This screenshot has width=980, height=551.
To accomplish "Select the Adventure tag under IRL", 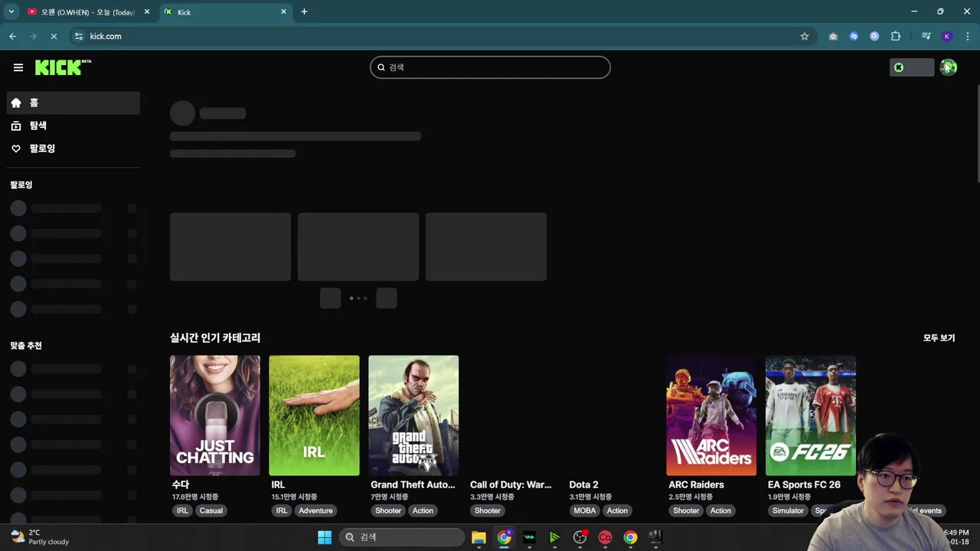I will coord(315,510).
